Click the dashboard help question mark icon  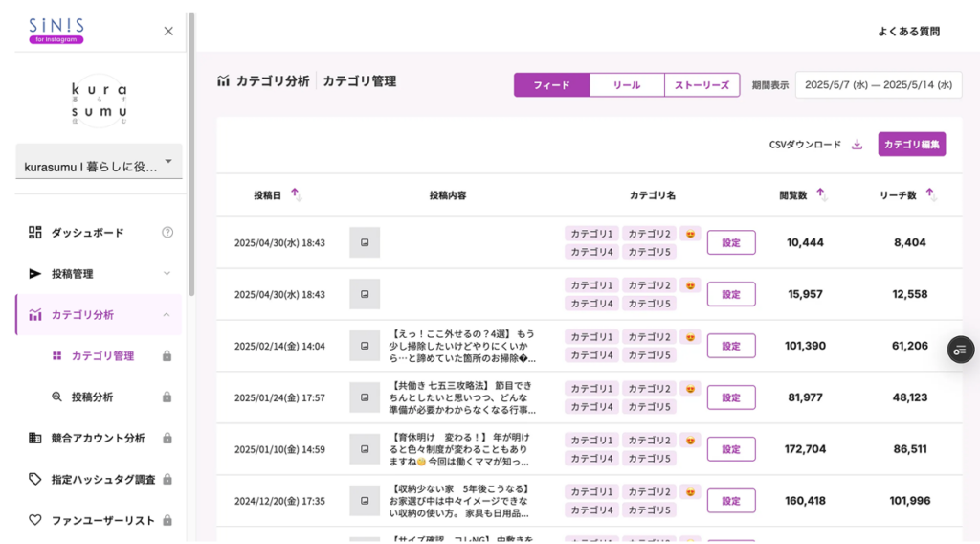(167, 232)
